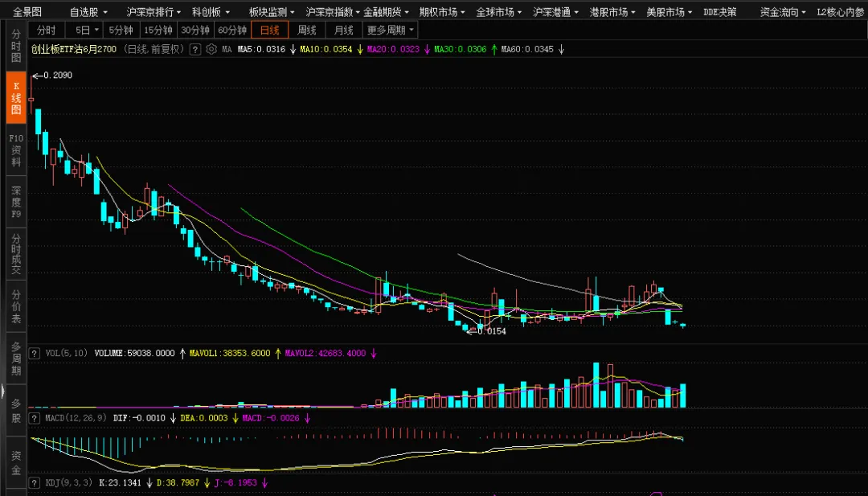Viewport: 868px width, 496px height.
Task: Switch to the 周线 weekly tab
Action: coord(307,30)
